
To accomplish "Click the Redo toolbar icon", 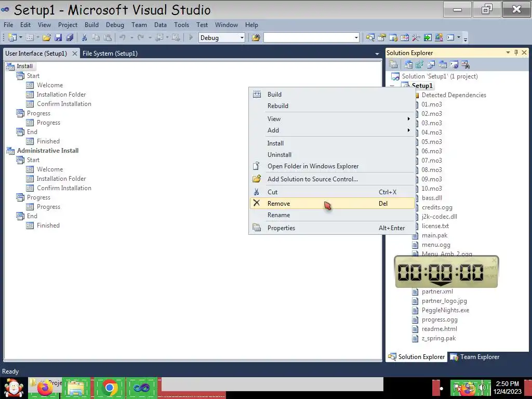I will pyautogui.click(x=140, y=37).
